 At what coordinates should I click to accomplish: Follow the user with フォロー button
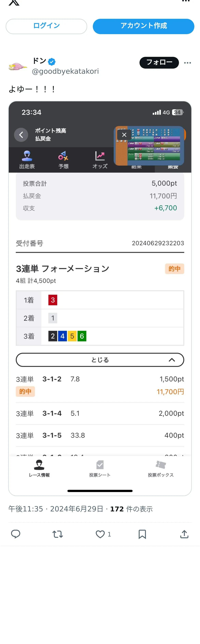coord(159,62)
